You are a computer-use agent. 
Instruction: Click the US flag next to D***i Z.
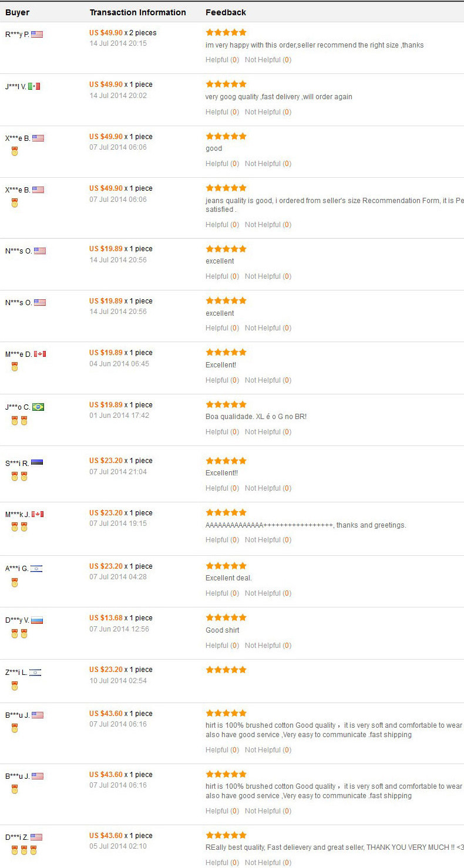36,837
